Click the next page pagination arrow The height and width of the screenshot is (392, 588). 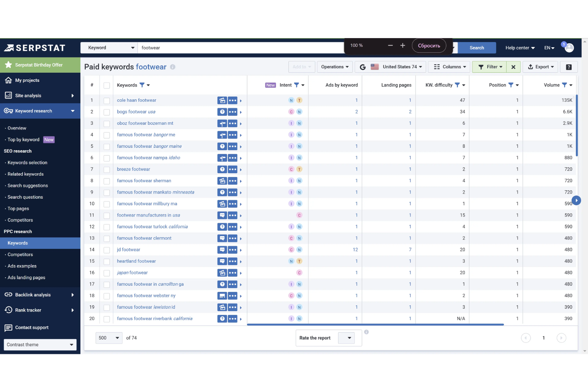tap(561, 338)
